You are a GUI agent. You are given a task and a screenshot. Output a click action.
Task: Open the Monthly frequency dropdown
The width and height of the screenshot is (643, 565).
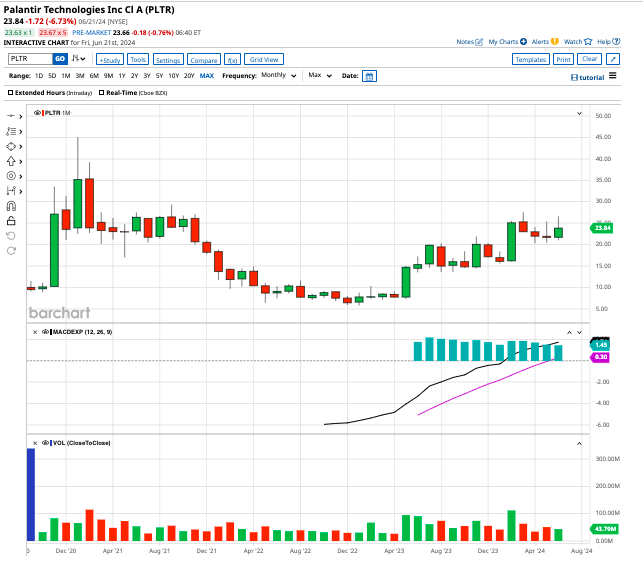[x=278, y=75]
